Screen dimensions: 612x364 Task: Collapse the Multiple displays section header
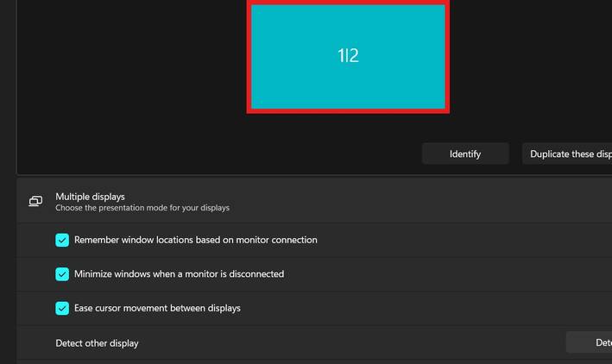pos(314,201)
